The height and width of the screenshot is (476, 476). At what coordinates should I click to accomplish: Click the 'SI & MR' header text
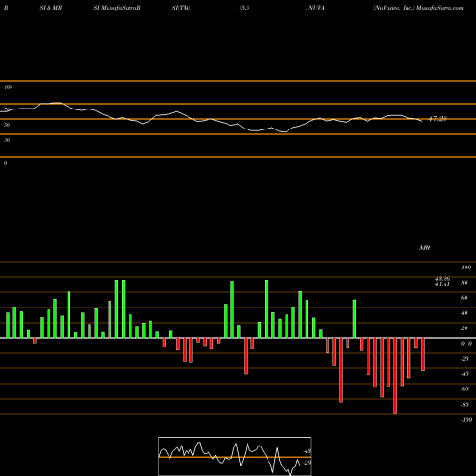click(50, 8)
